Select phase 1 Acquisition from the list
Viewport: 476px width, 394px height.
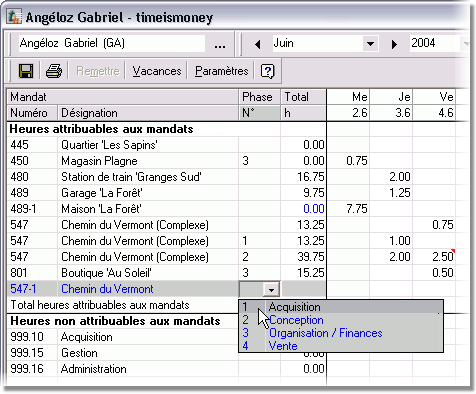pyautogui.click(x=341, y=306)
